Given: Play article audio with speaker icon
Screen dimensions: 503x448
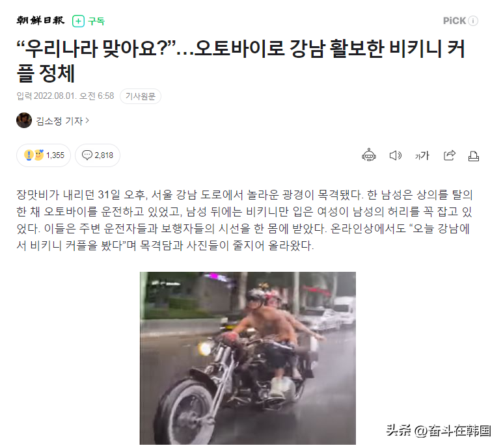Looking at the screenshot, I should click(x=395, y=155).
